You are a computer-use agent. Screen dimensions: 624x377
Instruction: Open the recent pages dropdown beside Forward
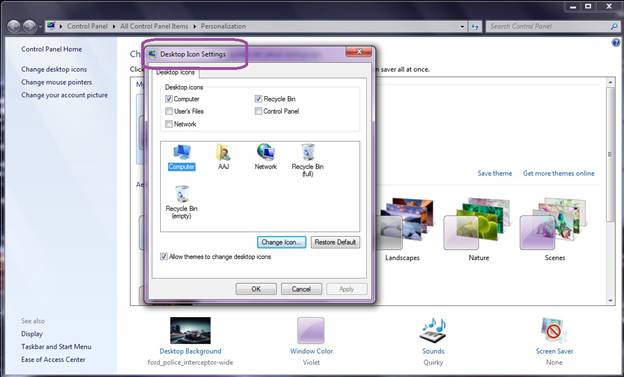[x=40, y=27]
